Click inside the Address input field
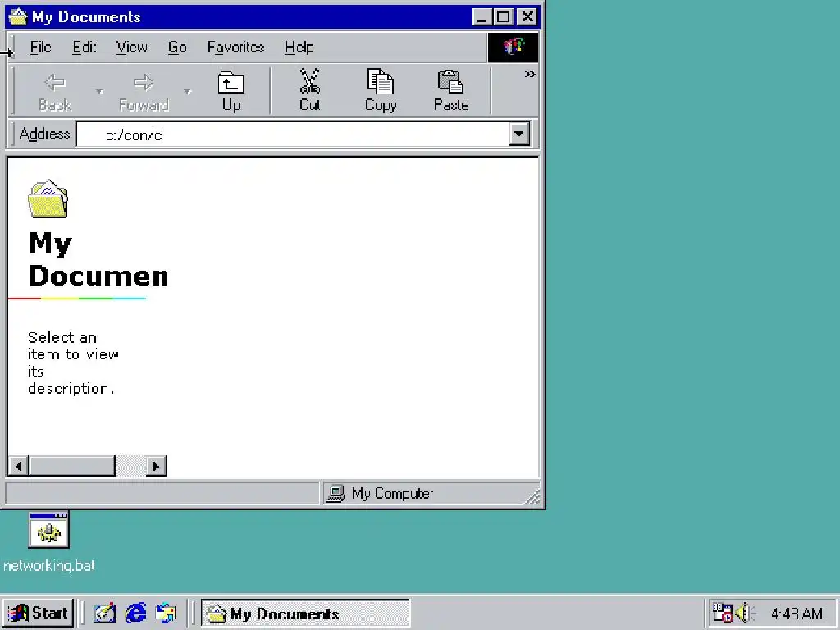The height and width of the screenshot is (630, 840). 293,135
